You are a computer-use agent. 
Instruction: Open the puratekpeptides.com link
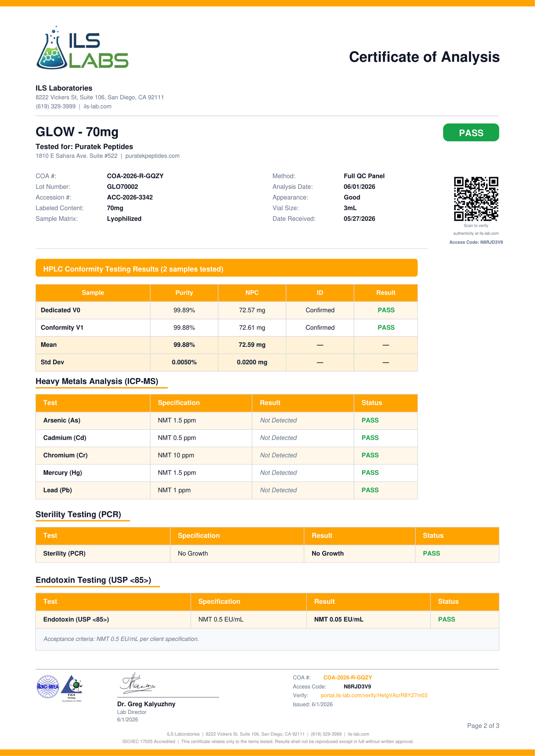click(x=152, y=156)
